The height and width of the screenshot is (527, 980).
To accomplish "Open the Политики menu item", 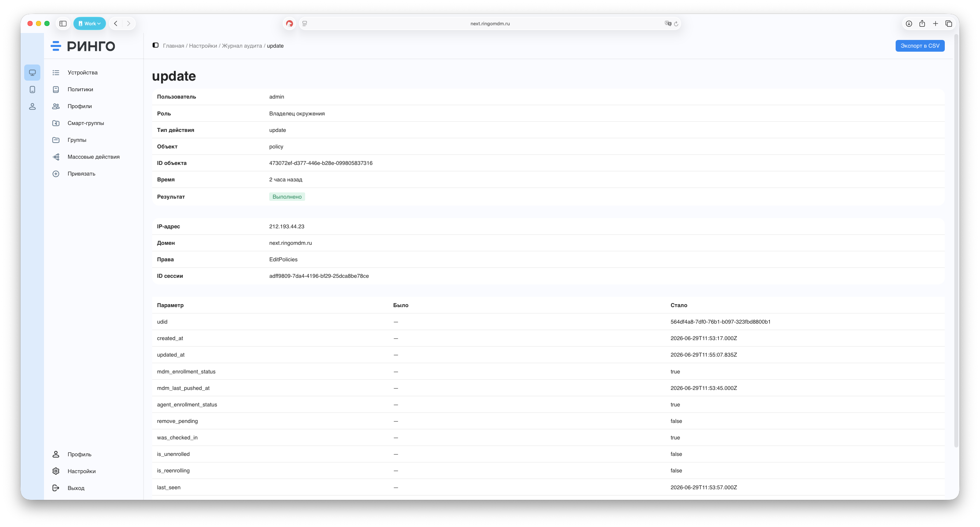I will point(80,89).
